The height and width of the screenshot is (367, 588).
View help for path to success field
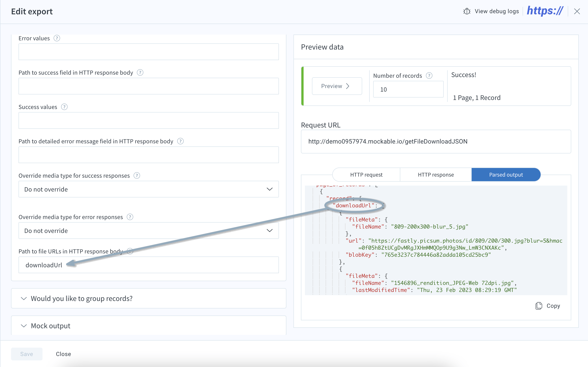tap(140, 72)
